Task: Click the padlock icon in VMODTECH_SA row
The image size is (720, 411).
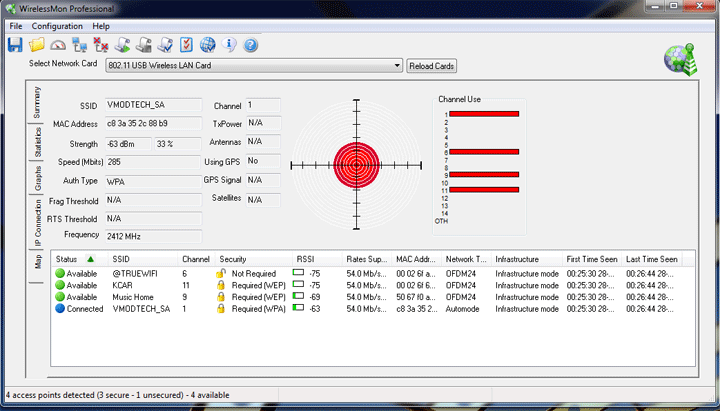Action: coord(220,309)
